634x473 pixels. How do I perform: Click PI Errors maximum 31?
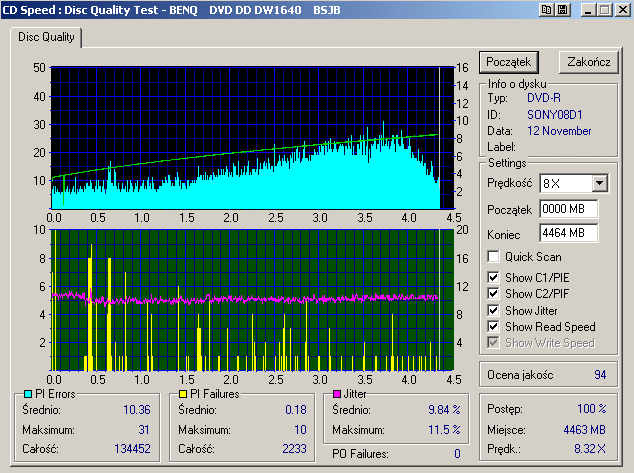click(144, 429)
